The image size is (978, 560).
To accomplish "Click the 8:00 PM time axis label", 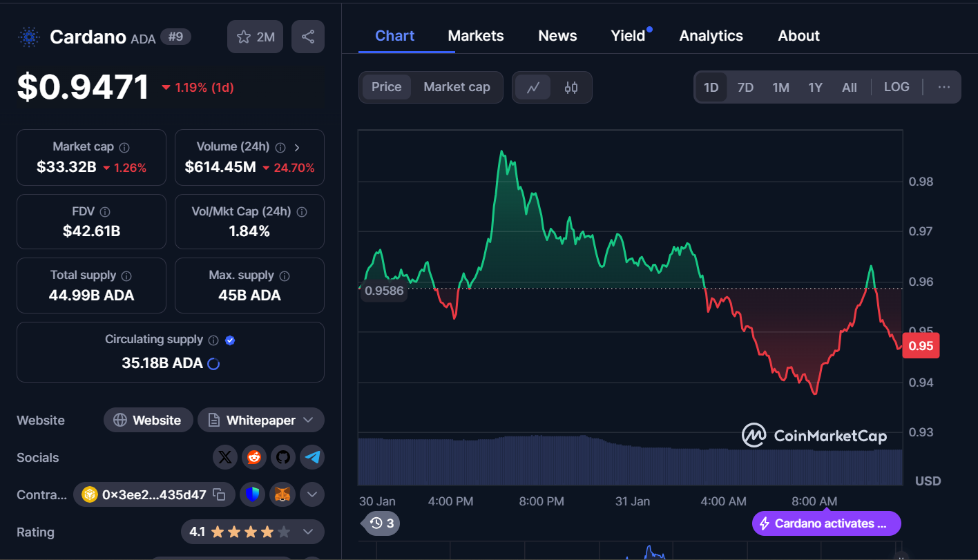I will click(x=541, y=501).
